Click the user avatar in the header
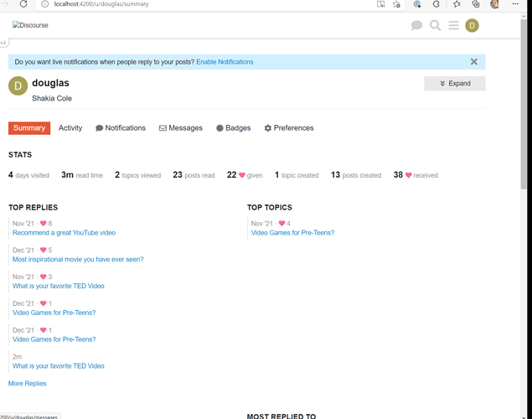This screenshot has height=419, width=532. pos(472,25)
